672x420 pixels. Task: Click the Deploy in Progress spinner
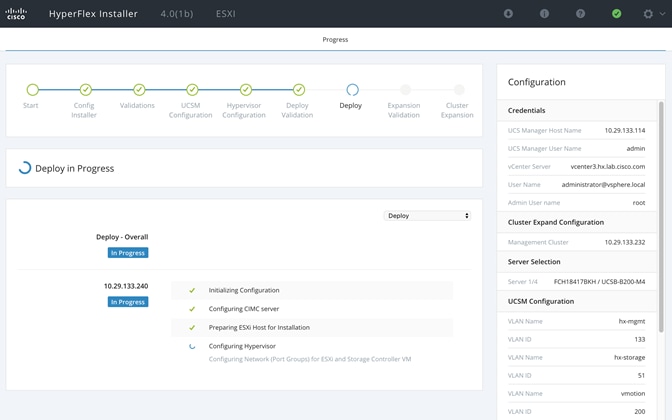click(25, 168)
